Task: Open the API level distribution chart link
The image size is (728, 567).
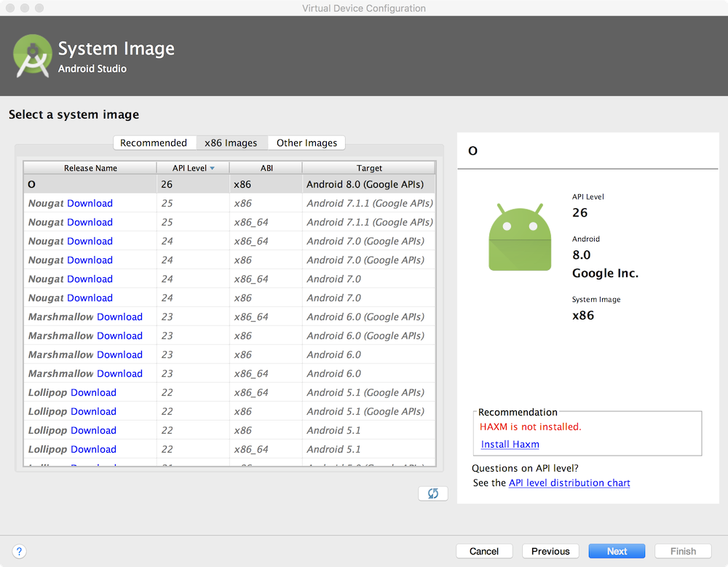Action: point(569,483)
